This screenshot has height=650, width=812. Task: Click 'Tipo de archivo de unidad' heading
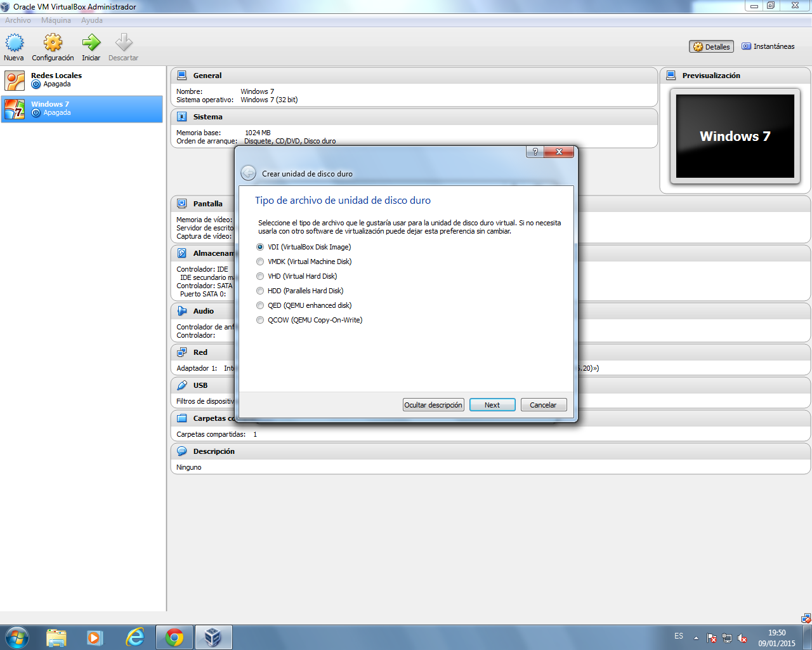[x=343, y=201]
